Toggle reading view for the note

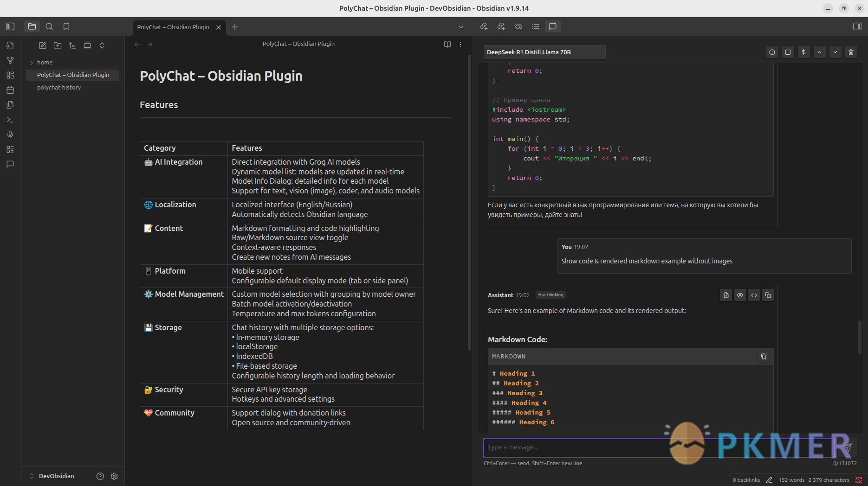447,45
